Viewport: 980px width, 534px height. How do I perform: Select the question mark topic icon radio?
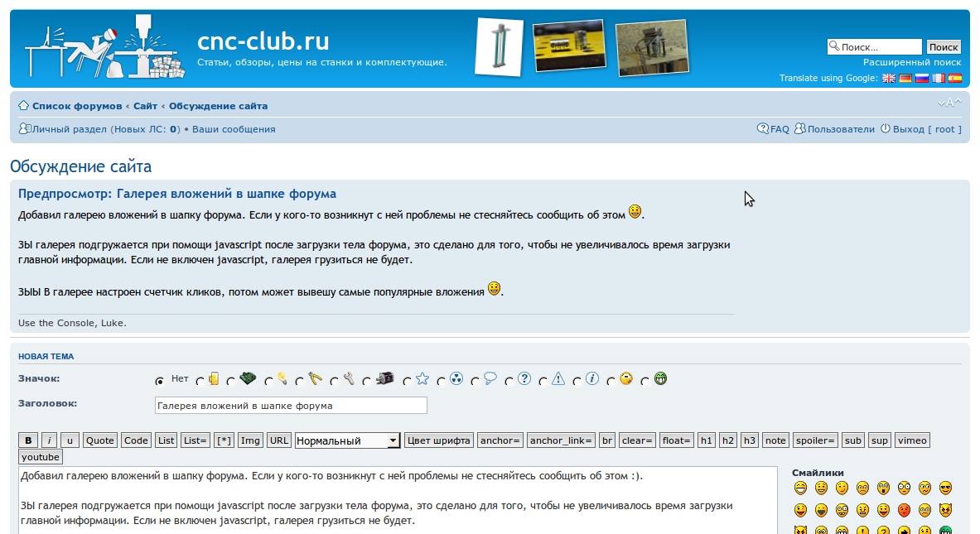[509, 381]
